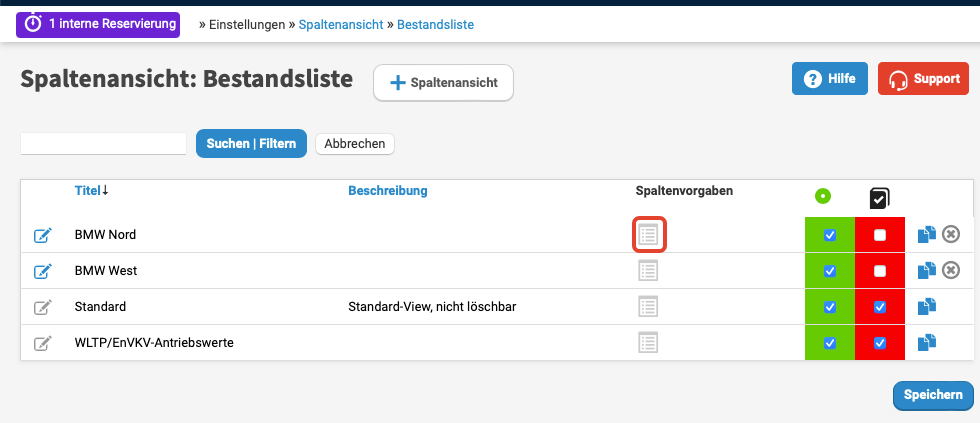The width and height of the screenshot is (980, 423).
Task: Go to Spaltenansicht in the breadcrumb
Action: (x=340, y=24)
